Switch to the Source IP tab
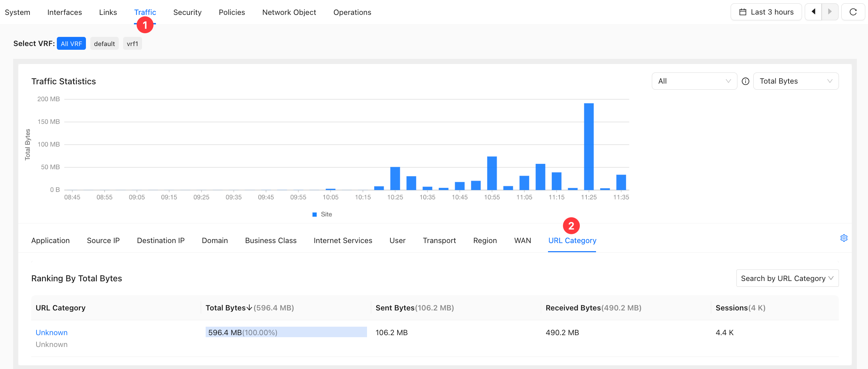The image size is (868, 369). click(103, 240)
